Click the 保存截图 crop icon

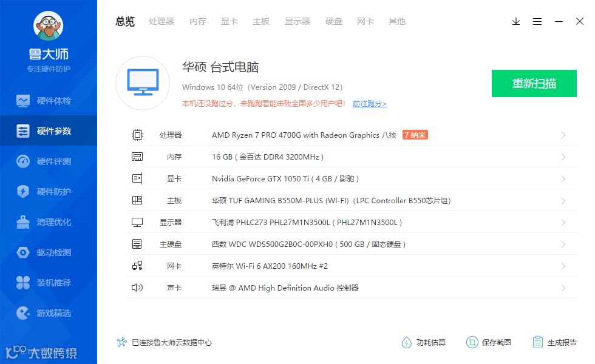coord(472,342)
